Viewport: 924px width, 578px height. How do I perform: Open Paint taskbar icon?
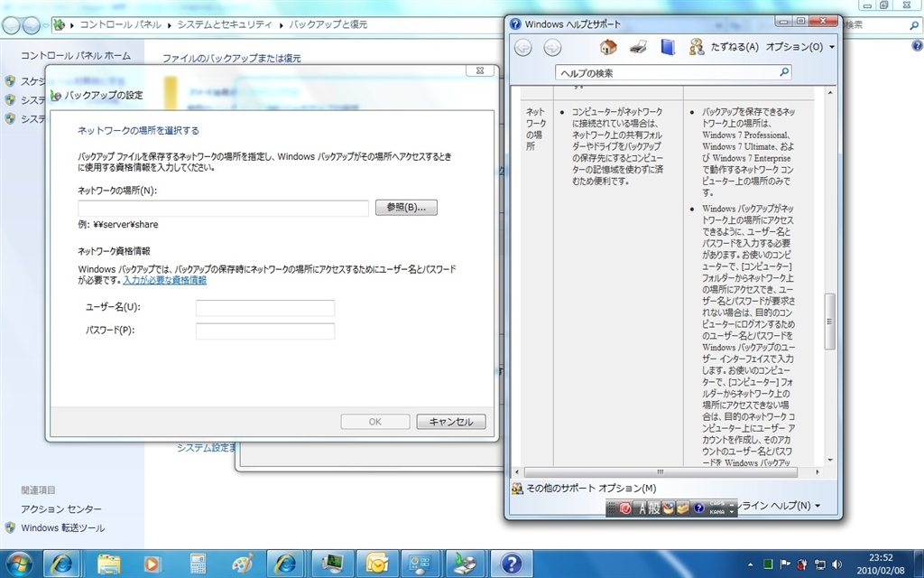(x=242, y=564)
